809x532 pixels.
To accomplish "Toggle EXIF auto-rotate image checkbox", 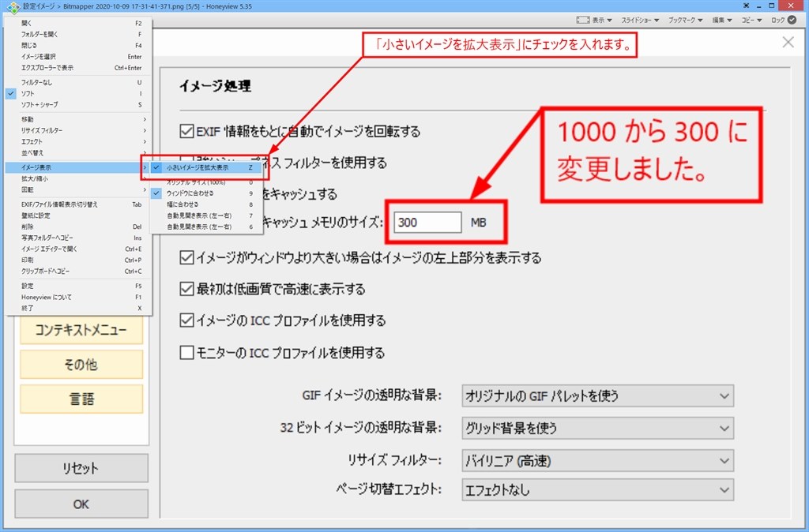I will coord(186,131).
